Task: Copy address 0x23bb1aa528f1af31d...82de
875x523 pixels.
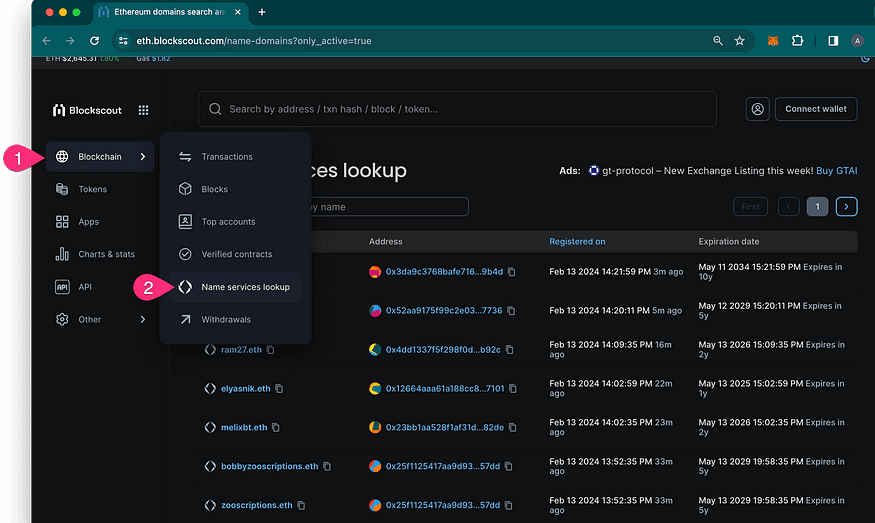Action: coord(512,428)
